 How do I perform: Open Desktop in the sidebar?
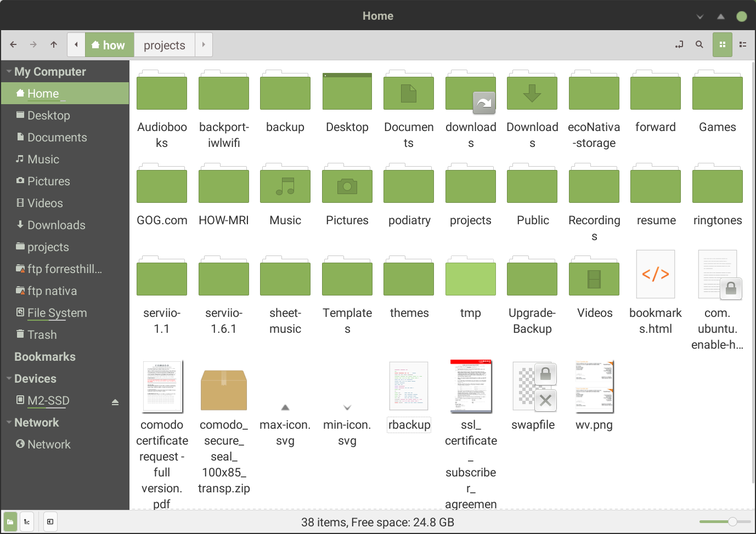click(x=65, y=116)
